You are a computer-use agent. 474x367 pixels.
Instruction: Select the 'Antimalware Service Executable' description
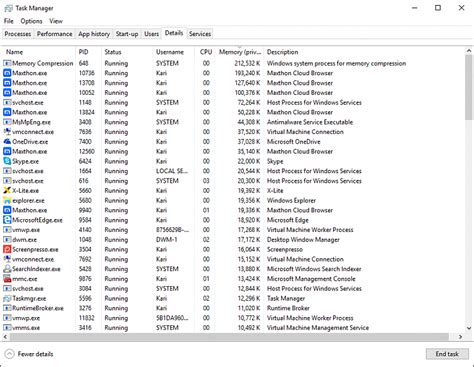(310, 122)
